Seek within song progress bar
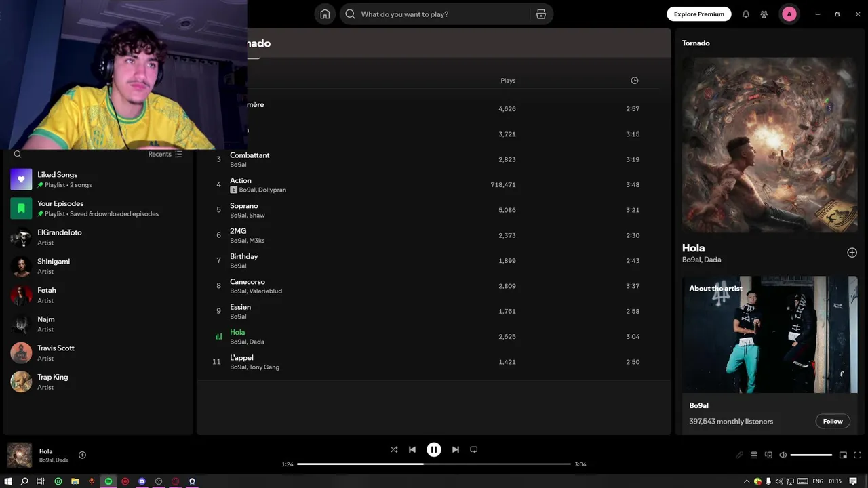868x488 pixels. coord(434,464)
